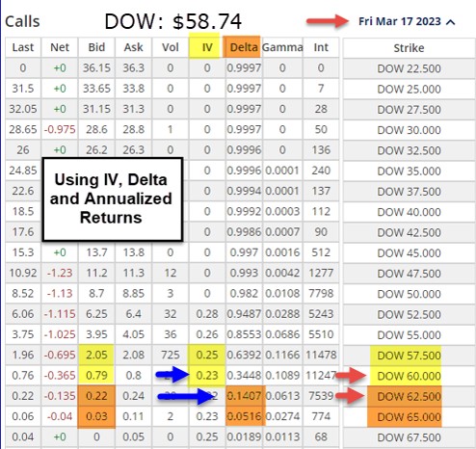Image resolution: width=476 pixels, height=449 pixels.
Task: Click the 0.3448 delta cell
Action: coord(244,376)
